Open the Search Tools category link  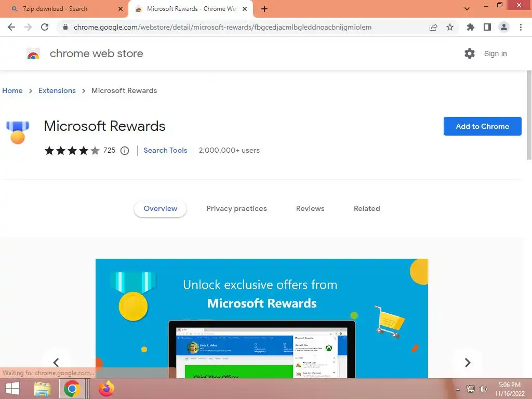[165, 150]
